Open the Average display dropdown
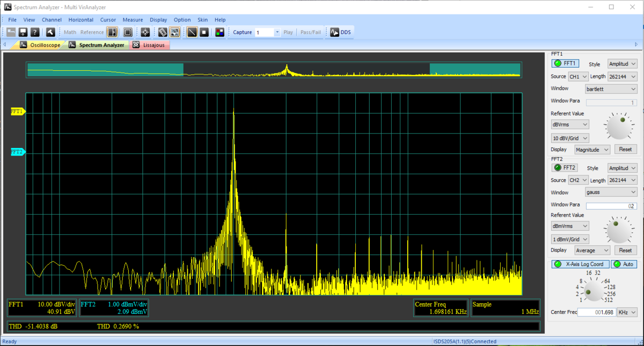Image resolution: width=644 pixels, height=346 pixels. [592, 251]
